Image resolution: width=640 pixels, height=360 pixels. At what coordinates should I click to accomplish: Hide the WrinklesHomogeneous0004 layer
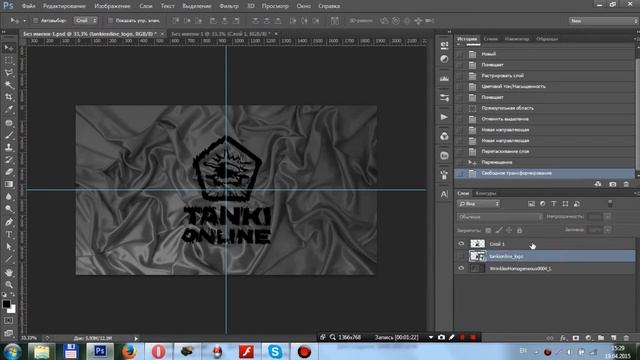[x=461, y=268]
